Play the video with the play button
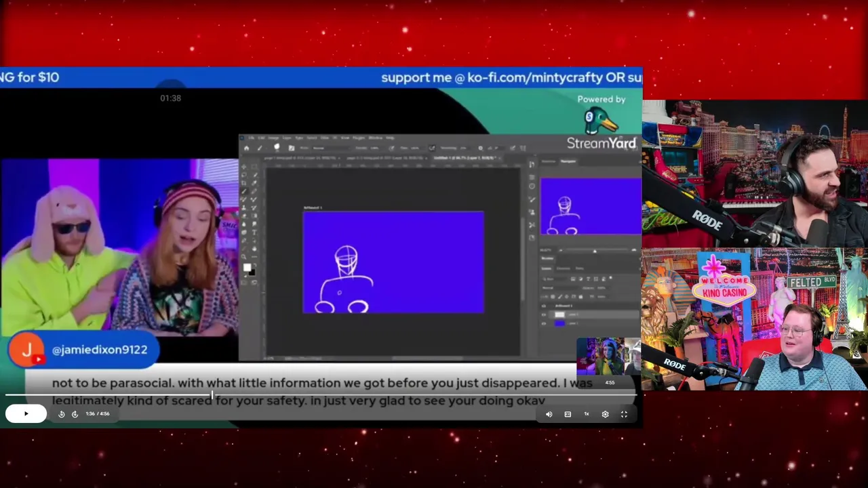This screenshot has height=488, width=868. coord(26,413)
